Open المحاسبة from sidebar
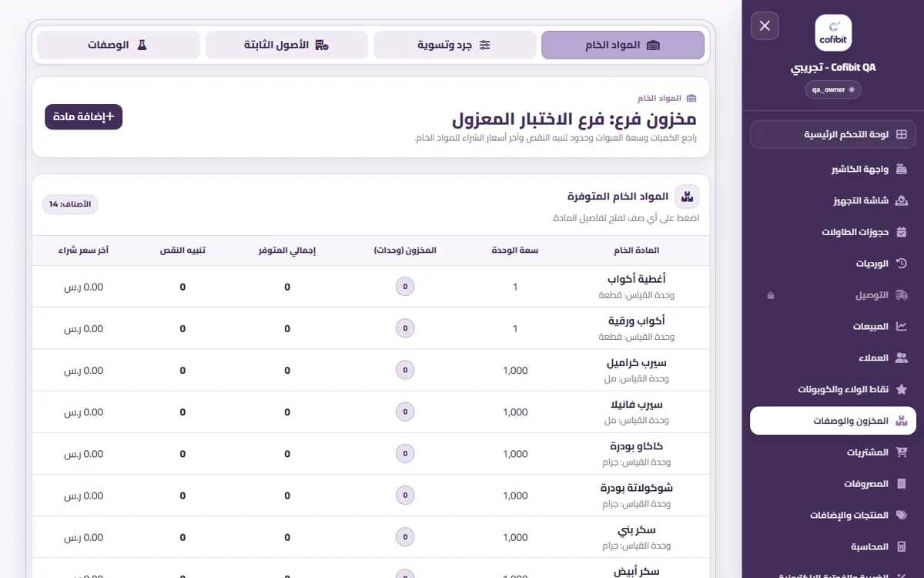Image resolution: width=924 pixels, height=578 pixels. pos(833,547)
